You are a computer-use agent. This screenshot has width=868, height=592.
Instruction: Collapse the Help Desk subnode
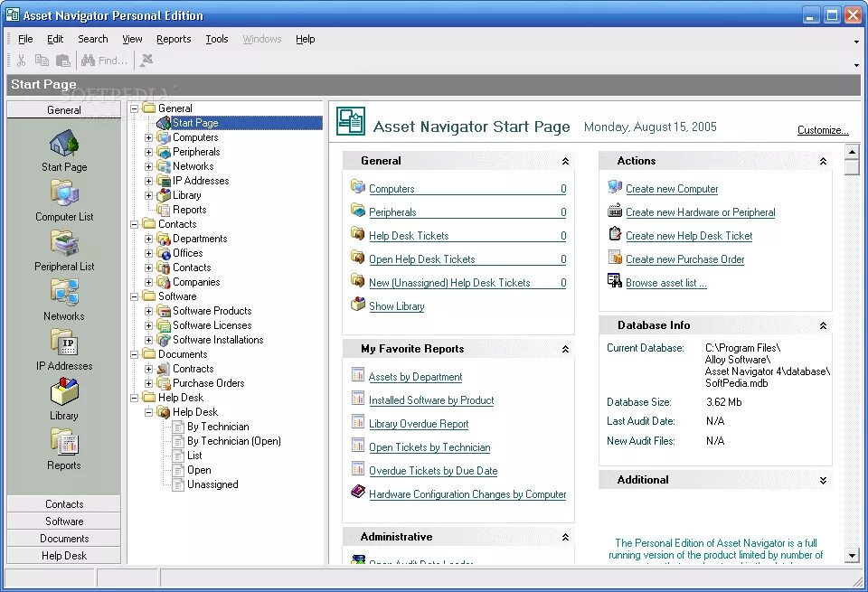pyautogui.click(x=148, y=412)
